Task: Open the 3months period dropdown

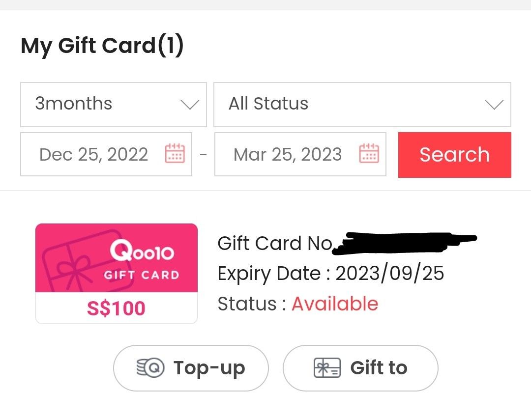Action: (x=113, y=104)
